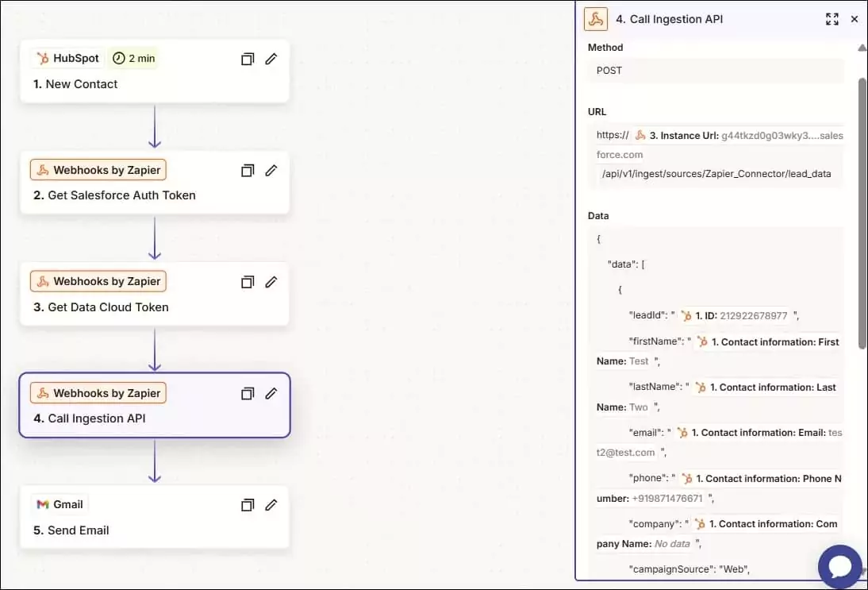
Task: Click the "data": [ line in Data
Action: tap(626, 264)
